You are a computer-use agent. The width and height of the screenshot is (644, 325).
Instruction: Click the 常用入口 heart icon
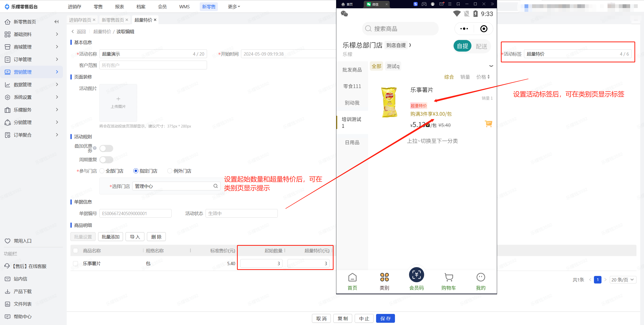8,241
